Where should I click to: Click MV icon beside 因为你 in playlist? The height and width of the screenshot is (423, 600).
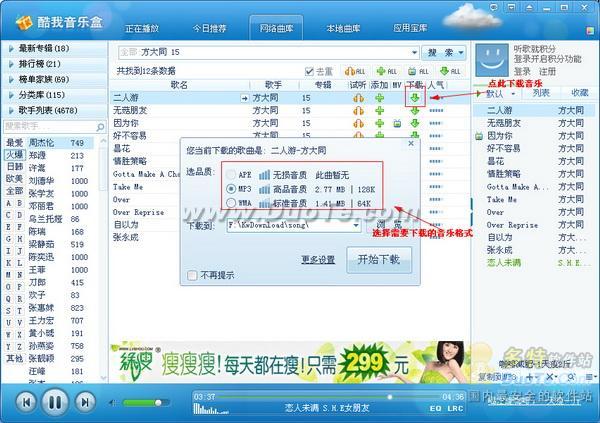coord(479,136)
